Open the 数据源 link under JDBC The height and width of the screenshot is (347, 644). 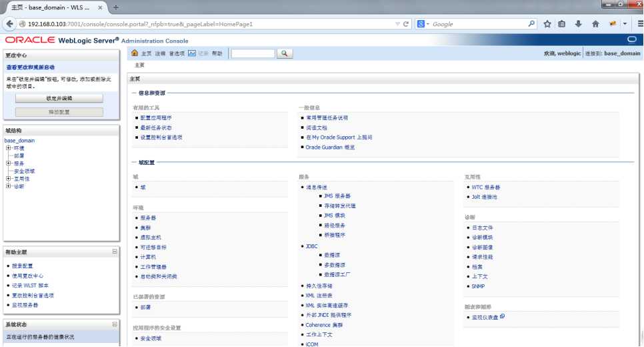332,255
